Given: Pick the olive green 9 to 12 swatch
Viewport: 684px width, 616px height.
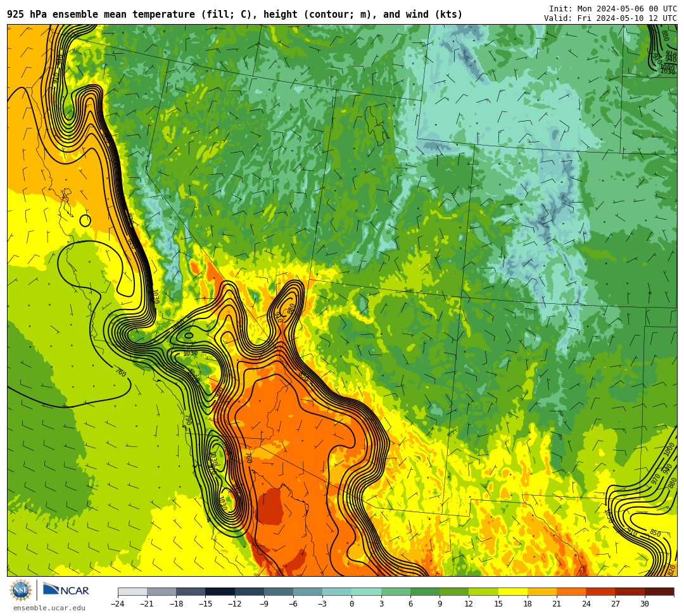Looking at the screenshot, I should pyautogui.click(x=454, y=591).
